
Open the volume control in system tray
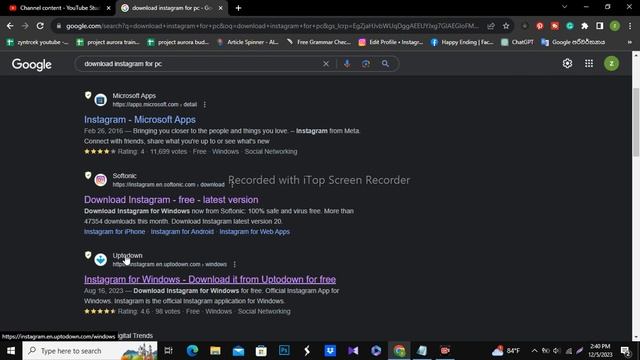coord(557,351)
